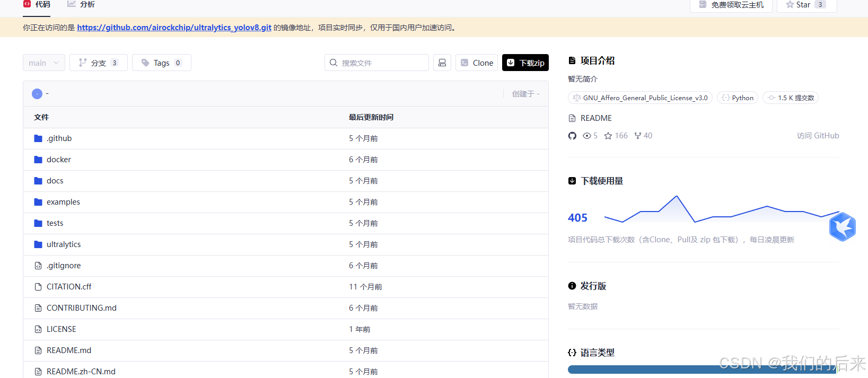Screen dimensions: 868x378
Task: Click the floating blue bird assistant icon
Action: tap(843, 227)
